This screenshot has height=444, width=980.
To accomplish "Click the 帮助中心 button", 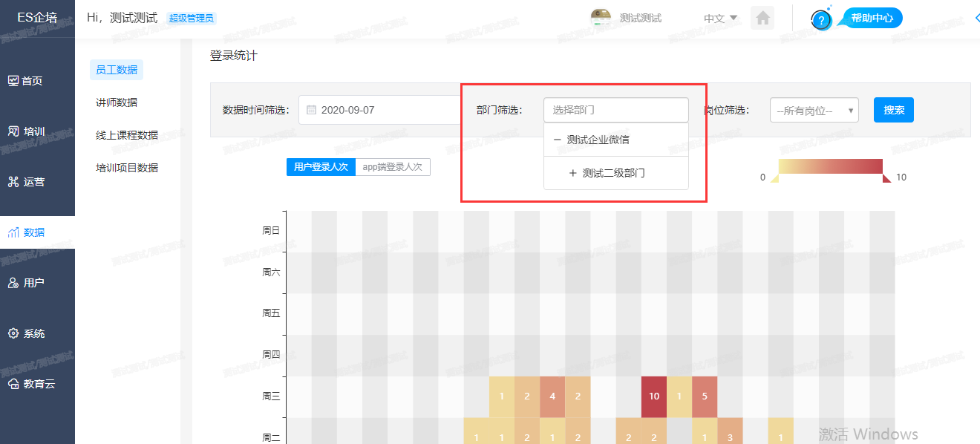I will [872, 18].
